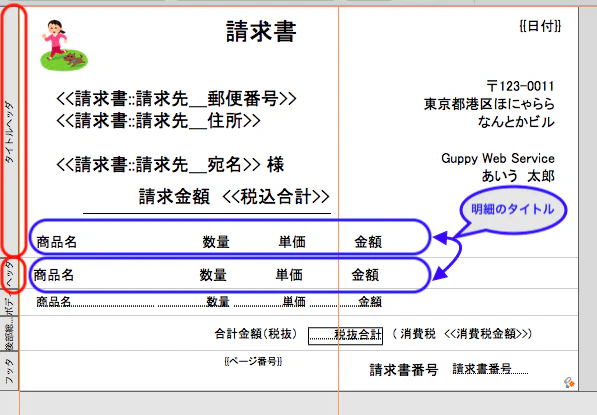Select the Guppy Web Service text
This screenshot has width=597, height=415.
pos(498,158)
